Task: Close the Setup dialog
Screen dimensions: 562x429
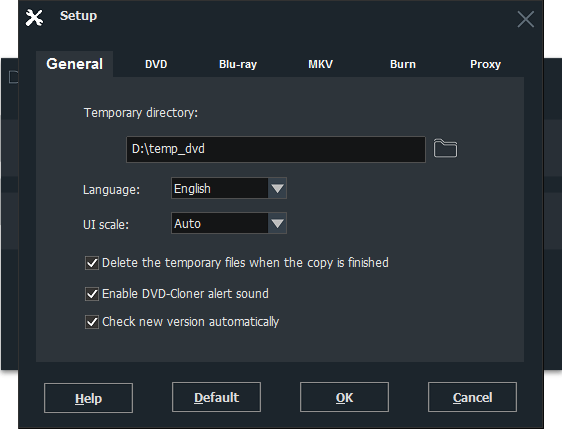Action: click(x=525, y=19)
